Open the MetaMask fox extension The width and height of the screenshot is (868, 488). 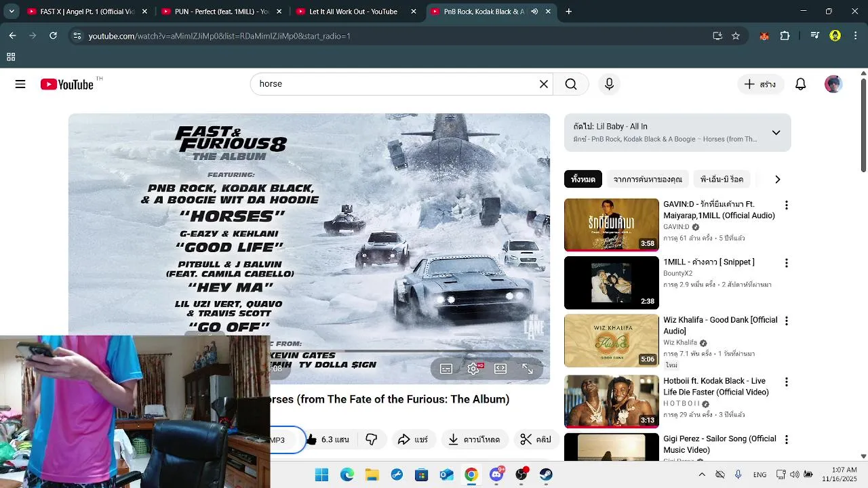click(x=764, y=36)
